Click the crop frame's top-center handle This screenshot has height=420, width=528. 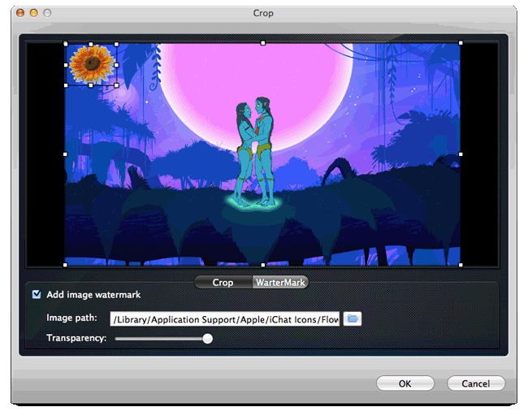tap(263, 43)
